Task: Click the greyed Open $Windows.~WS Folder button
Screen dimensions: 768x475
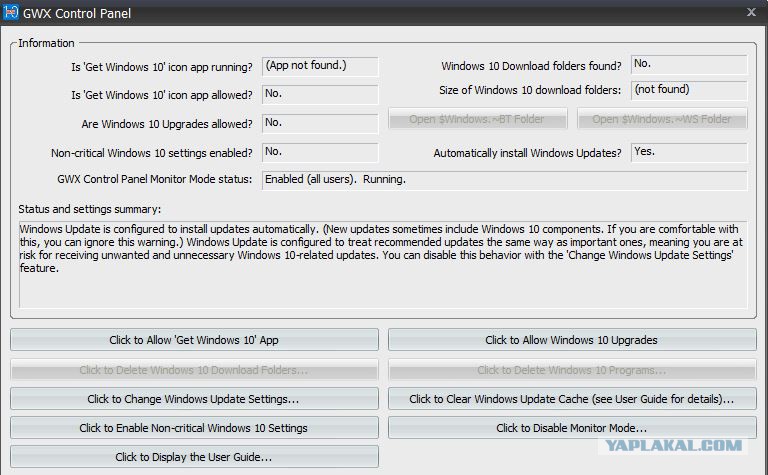Action: 662,119
